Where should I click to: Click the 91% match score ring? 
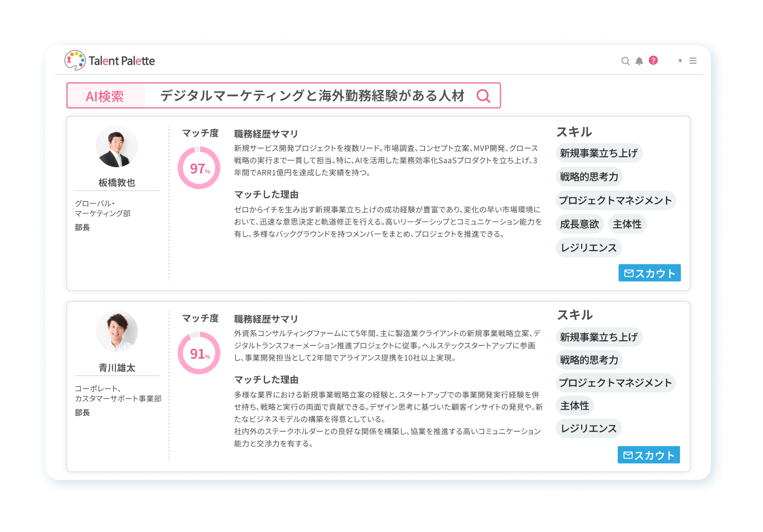click(199, 353)
